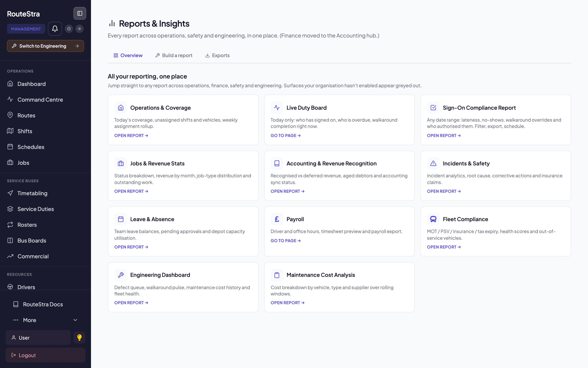The height and width of the screenshot is (368, 588).
Task: Go to page for Payroll
Action: 286,241
